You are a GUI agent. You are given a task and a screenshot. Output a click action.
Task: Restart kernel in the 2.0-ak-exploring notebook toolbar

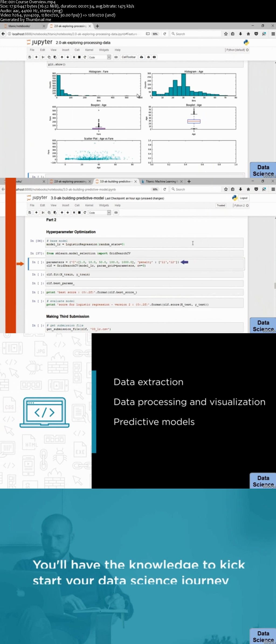(x=85, y=57)
